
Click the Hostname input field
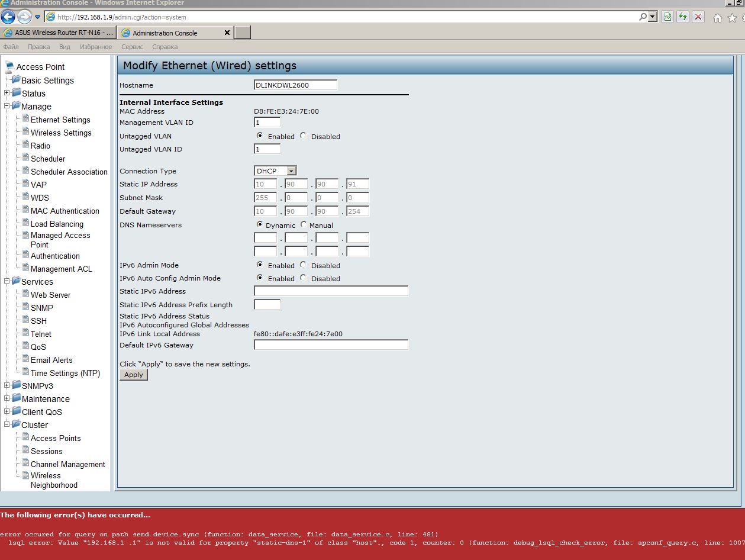coord(295,85)
